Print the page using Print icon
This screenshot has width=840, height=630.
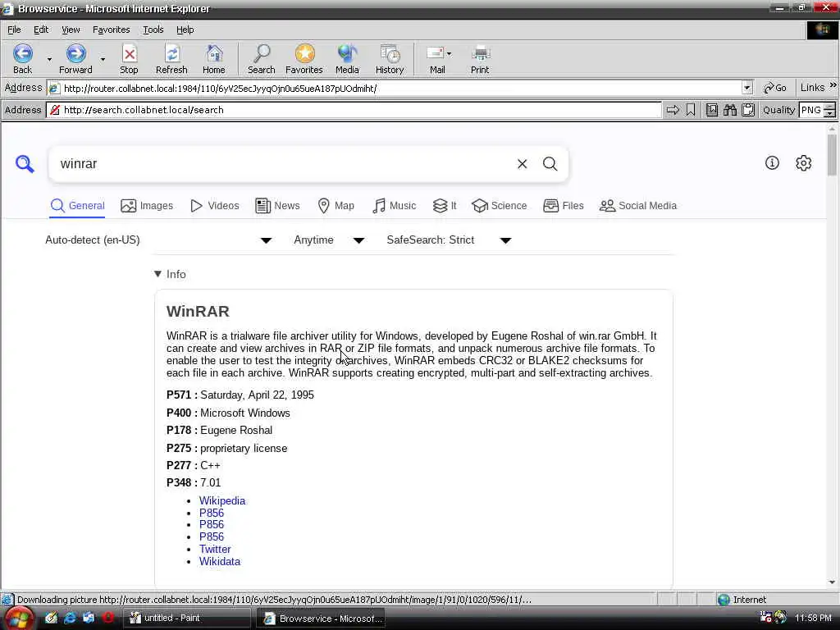click(480, 59)
